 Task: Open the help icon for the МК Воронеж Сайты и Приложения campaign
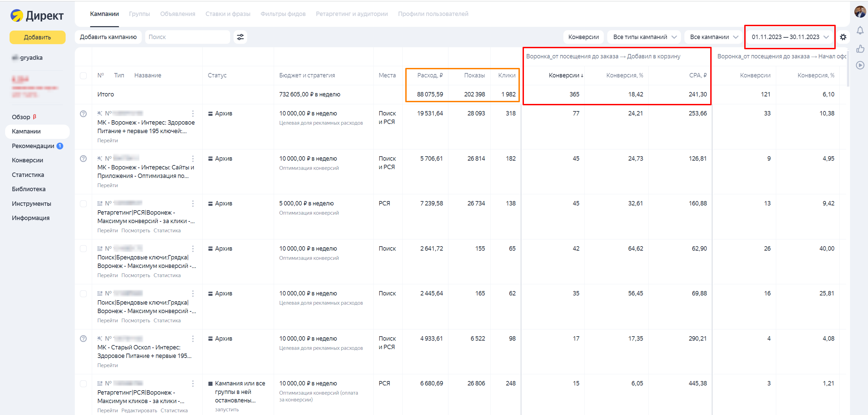pyautogui.click(x=83, y=159)
